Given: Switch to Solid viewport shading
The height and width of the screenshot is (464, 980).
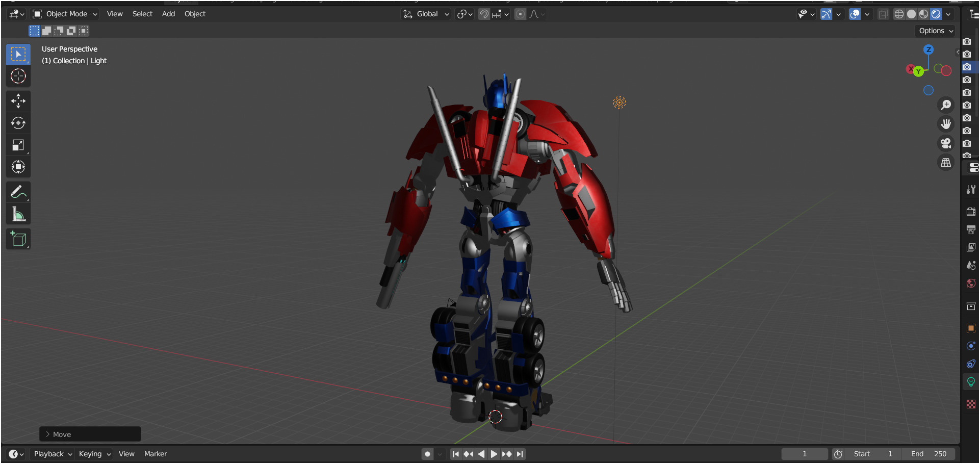Looking at the screenshot, I should 912,14.
